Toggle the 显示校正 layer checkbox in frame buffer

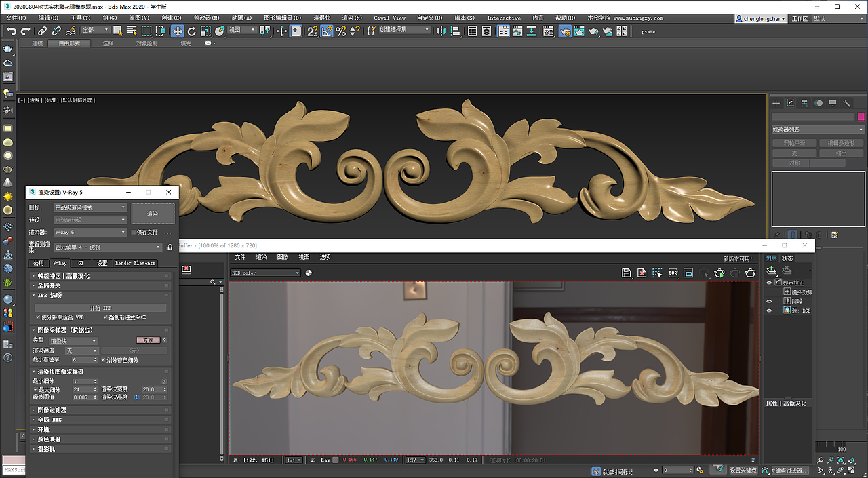click(x=778, y=283)
